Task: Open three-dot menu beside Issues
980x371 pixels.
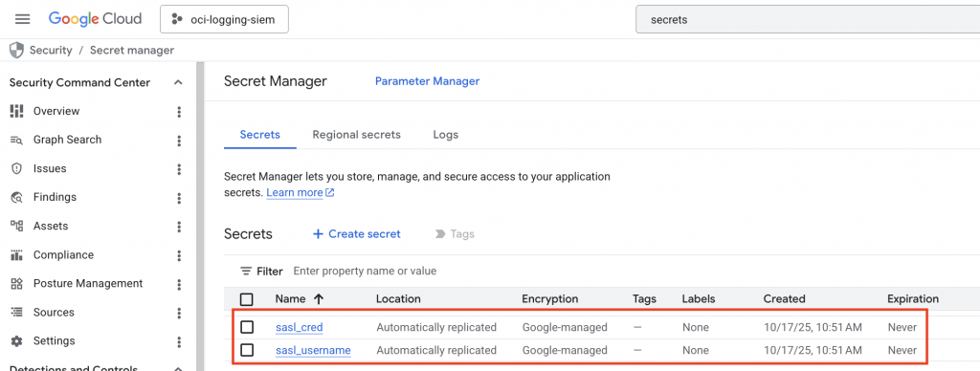Action: [179, 168]
